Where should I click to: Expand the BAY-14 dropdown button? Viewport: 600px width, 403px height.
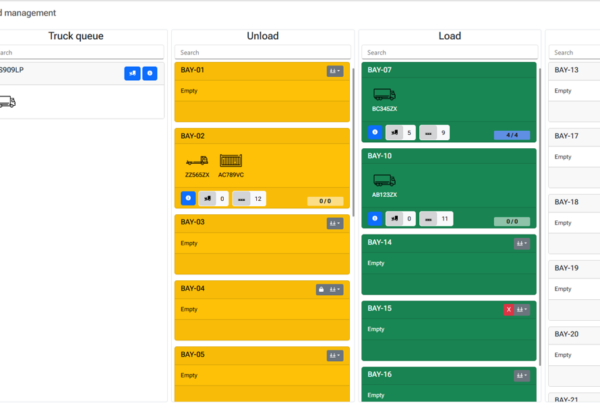click(x=521, y=243)
